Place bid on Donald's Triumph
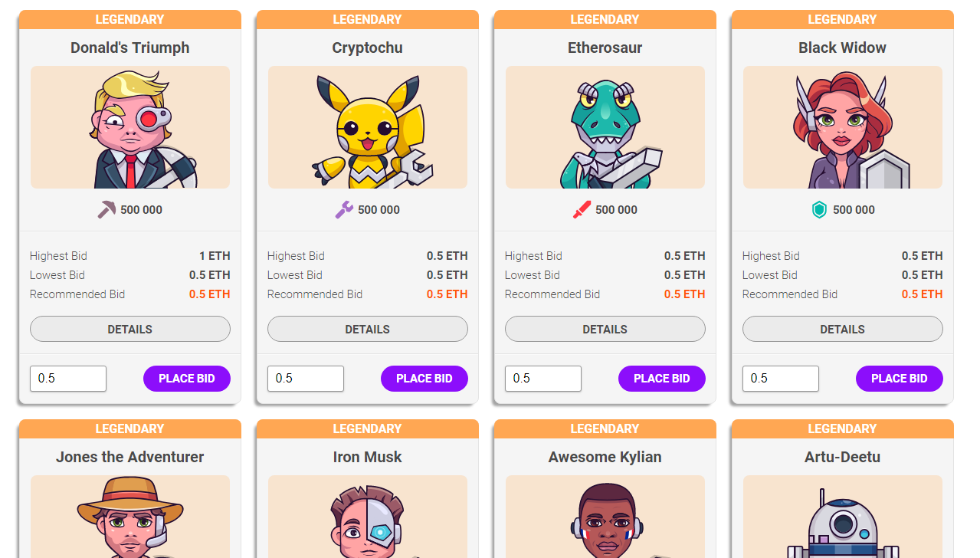The image size is (980, 558). (x=187, y=379)
